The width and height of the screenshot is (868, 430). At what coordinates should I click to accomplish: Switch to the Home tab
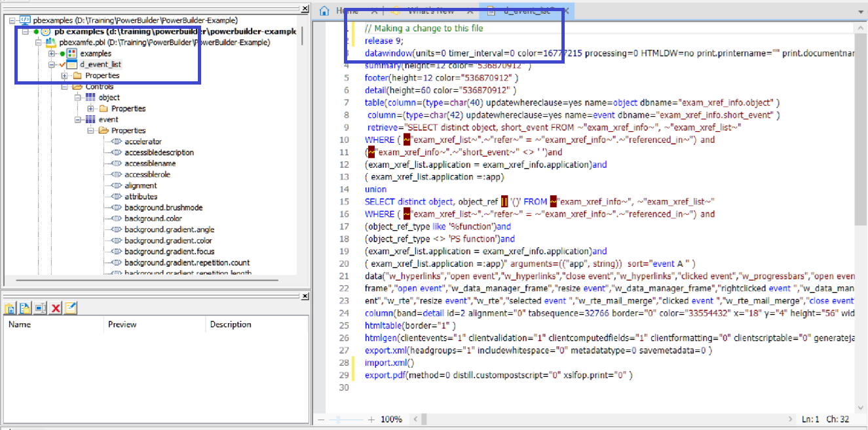tap(348, 10)
